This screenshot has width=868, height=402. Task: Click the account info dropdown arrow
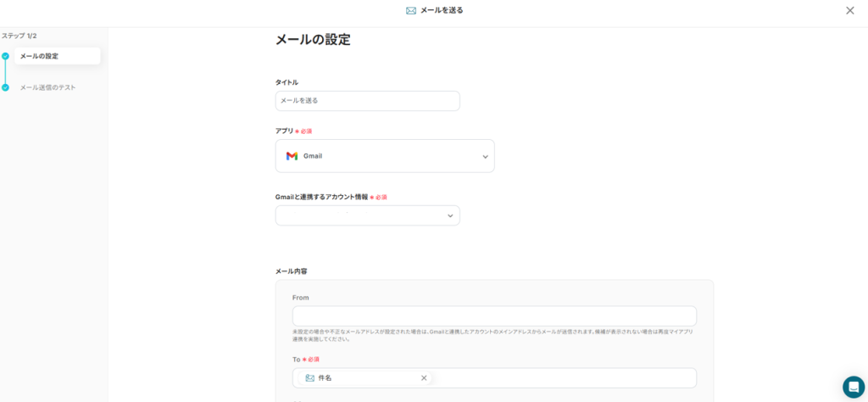coord(450,216)
